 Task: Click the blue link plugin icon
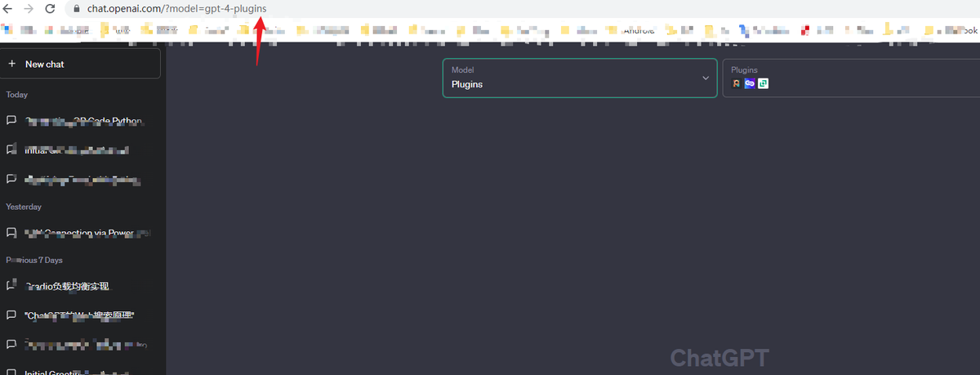pos(749,83)
